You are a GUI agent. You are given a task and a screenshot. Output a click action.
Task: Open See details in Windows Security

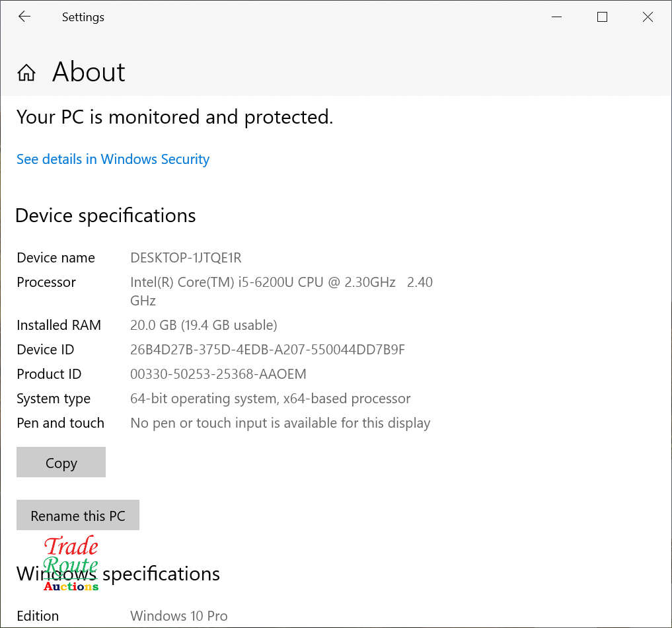tap(113, 159)
